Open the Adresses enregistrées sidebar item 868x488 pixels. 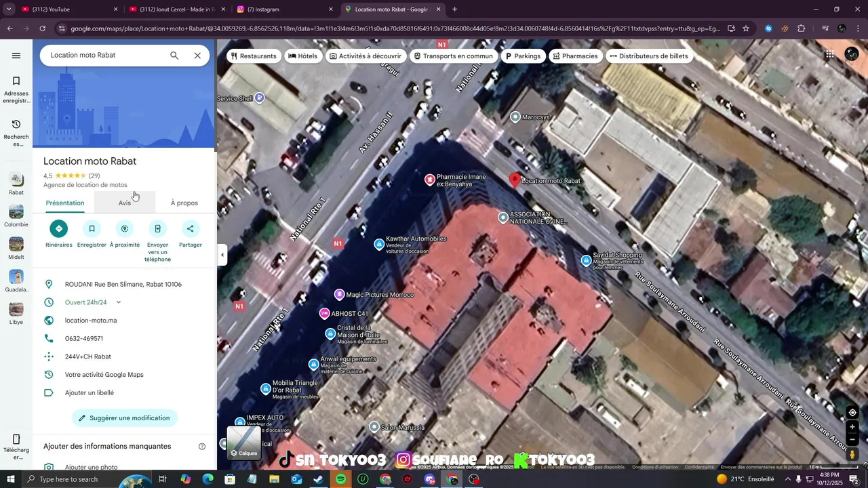(x=16, y=90)
